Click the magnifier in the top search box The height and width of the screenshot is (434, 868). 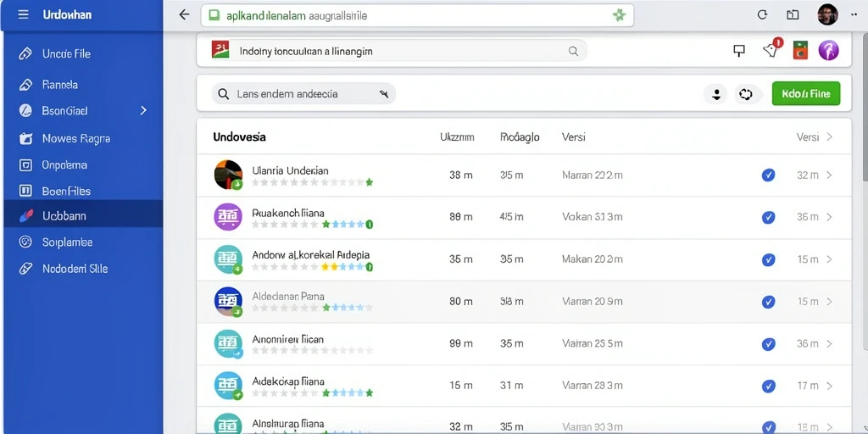click(x=574, y=52)
